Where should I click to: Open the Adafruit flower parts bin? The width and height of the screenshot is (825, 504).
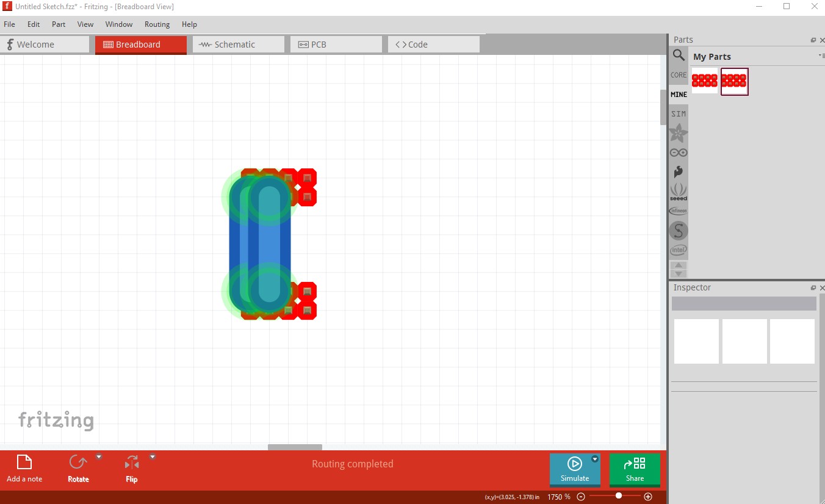tap(679, 133)
